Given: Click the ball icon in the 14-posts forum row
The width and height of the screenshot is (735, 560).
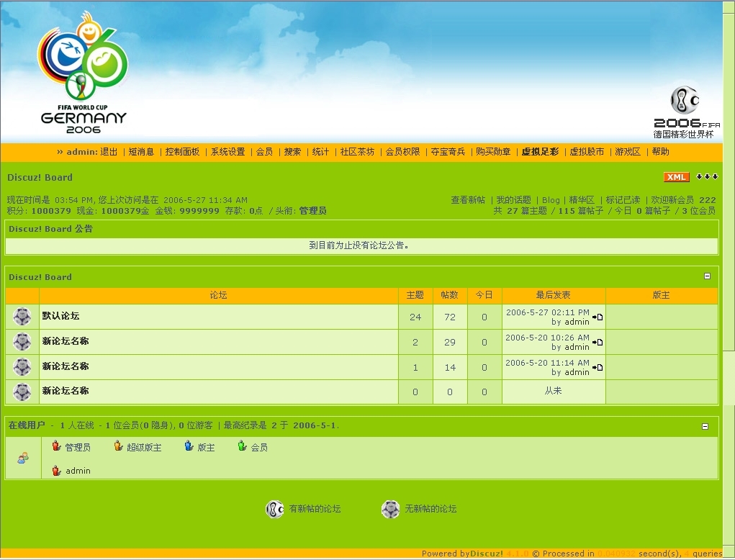Looking at the screenshot, I should point(22,367).
